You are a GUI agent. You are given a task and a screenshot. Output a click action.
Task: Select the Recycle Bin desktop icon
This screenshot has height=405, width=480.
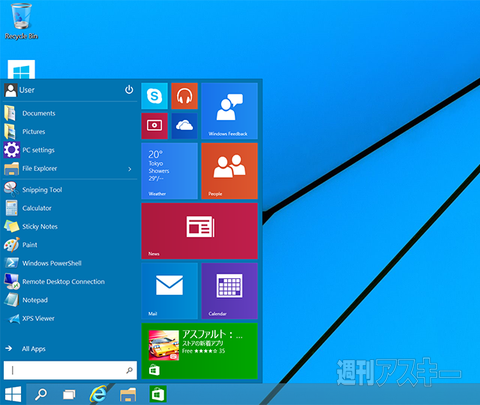pos(21,21)
